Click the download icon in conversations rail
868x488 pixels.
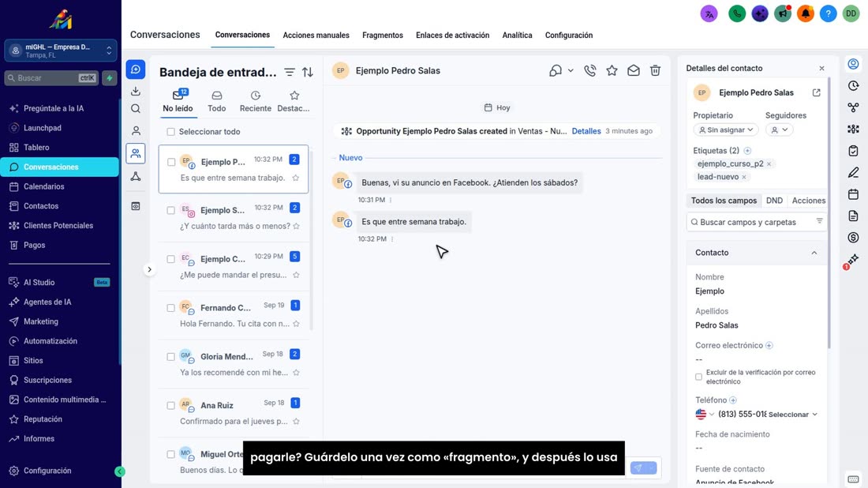[x=136, y=91]
